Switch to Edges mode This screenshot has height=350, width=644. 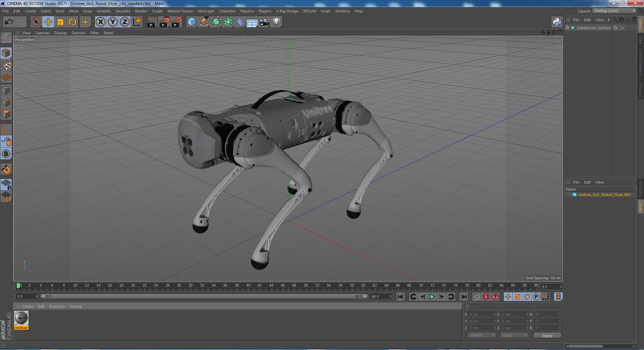point(6,102)
